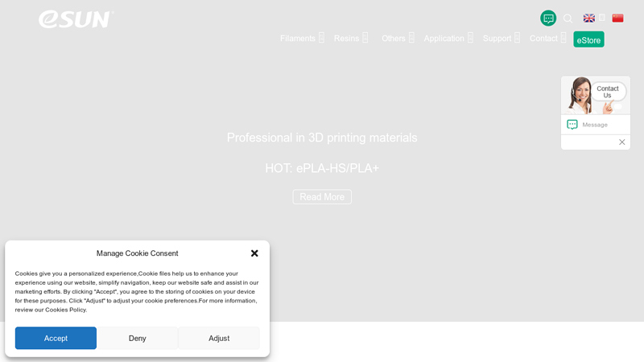
Task: Click the "HOT: ePLA-HS/PLA+" banner text
Action: pos(322,168)
